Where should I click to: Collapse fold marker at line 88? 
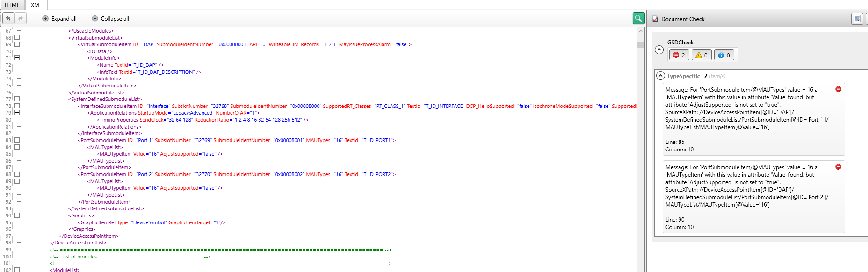pyautogui.click(x=17, y=174)
